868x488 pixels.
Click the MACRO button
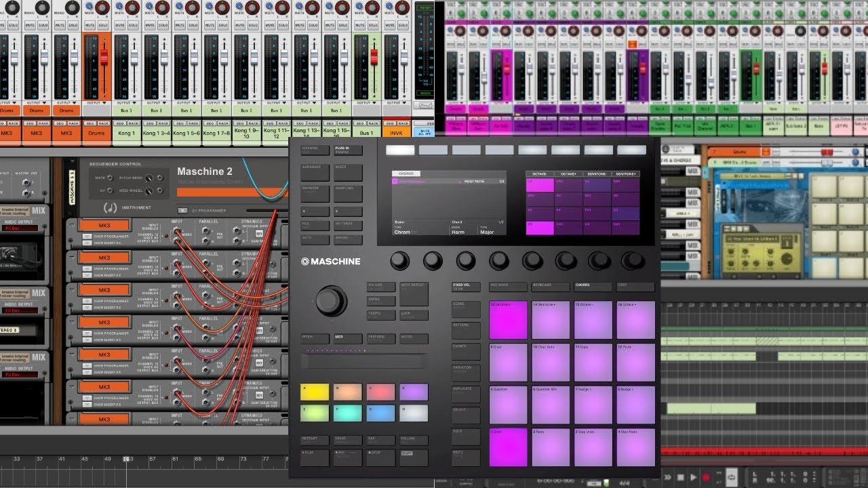click(x=348, y=239)
